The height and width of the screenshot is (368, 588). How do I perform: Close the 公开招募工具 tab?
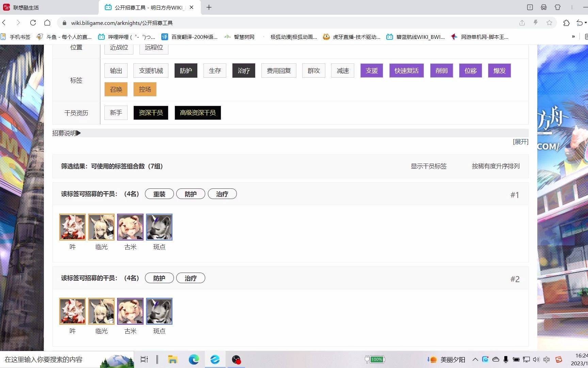[x=192, y=7]
